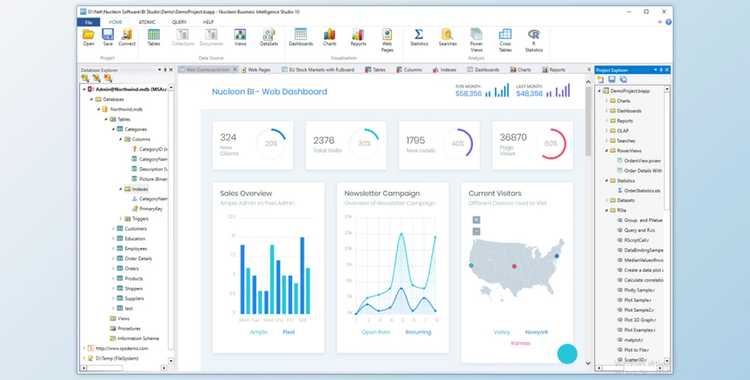Open Searches from the Analysis group

448,38
